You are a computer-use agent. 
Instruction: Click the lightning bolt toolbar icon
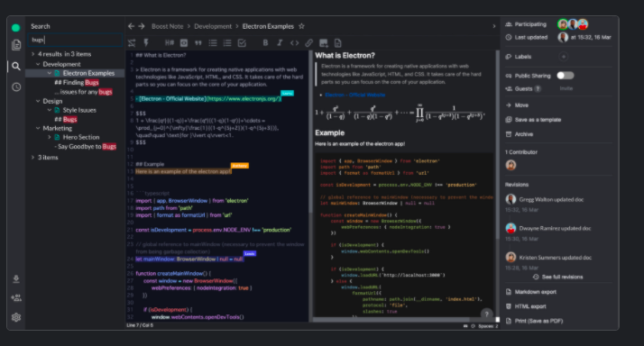pyautogui.click(x=146, y=42)
